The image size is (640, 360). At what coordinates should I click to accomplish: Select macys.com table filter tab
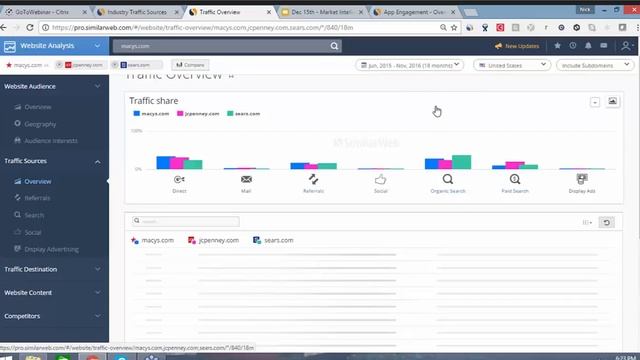pyautogui.click(x=152, y=240)
